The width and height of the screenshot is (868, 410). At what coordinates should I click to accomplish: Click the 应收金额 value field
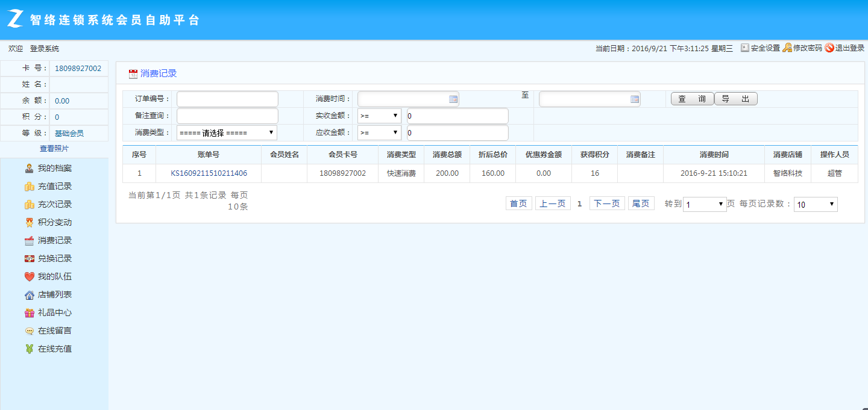(x=458, y=132)
